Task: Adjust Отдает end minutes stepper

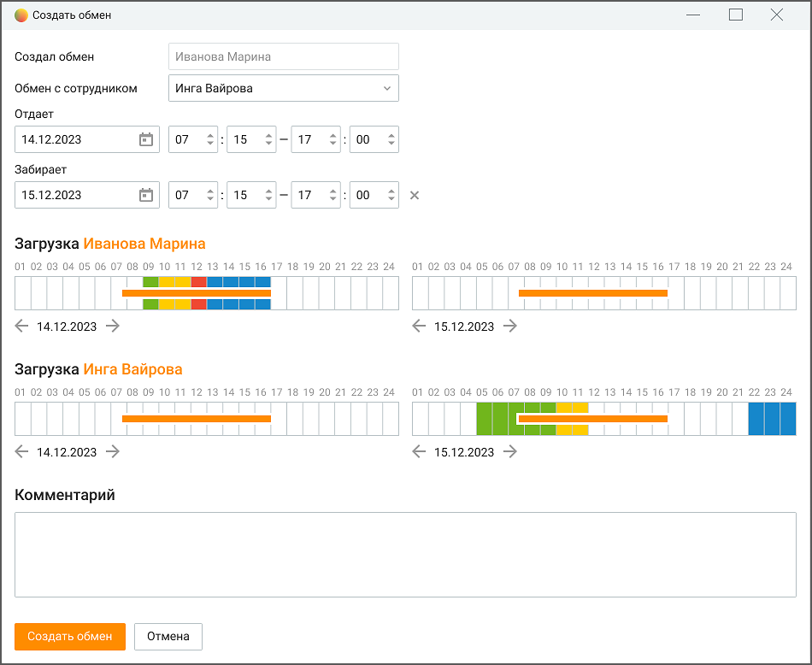Action: pos(391,139)
